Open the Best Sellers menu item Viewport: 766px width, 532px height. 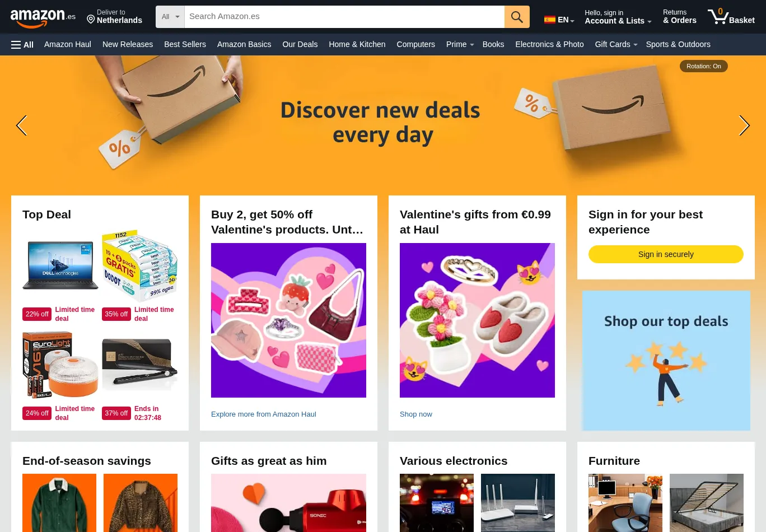(x=185, y=44)
